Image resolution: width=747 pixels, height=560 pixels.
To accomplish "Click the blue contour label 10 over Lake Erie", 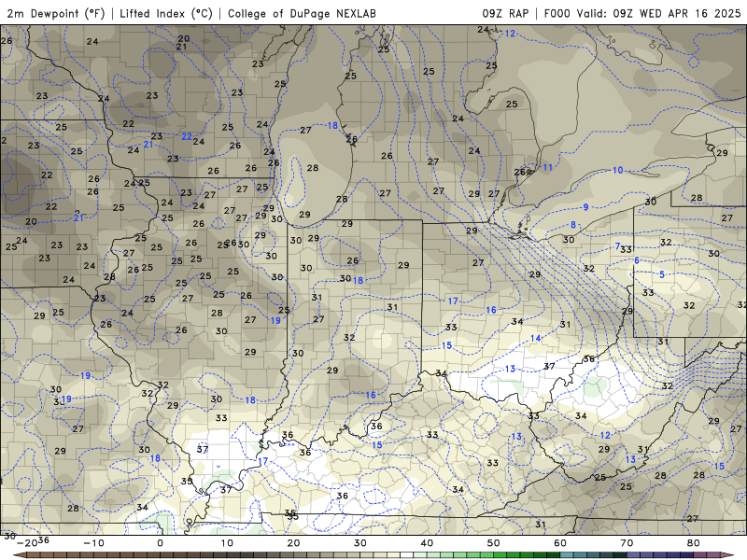I will [617, 170].
